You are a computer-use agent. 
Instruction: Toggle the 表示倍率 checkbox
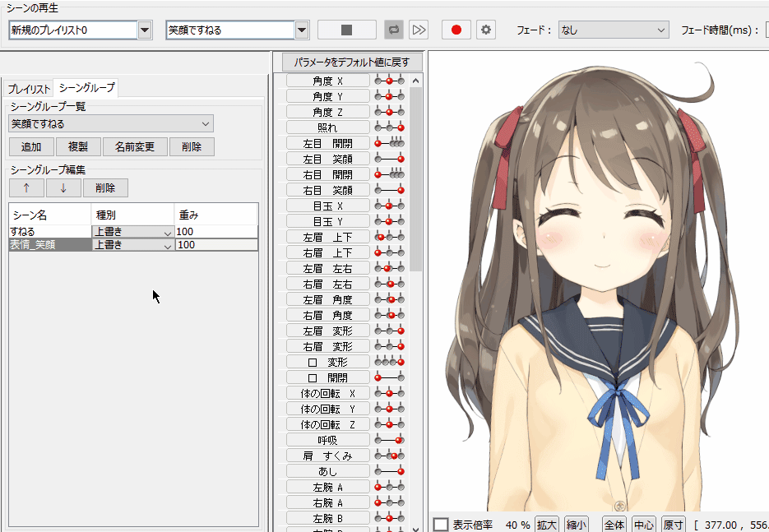tap(440, 525)
